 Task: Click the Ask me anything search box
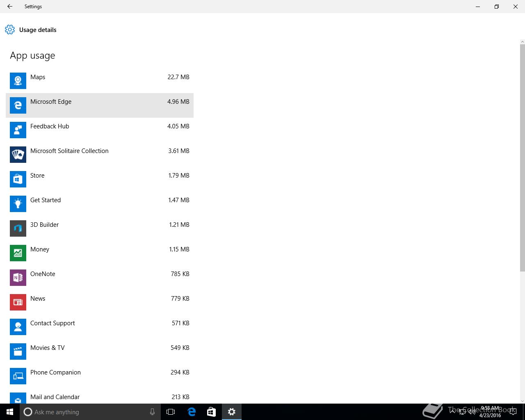point(90,412)
